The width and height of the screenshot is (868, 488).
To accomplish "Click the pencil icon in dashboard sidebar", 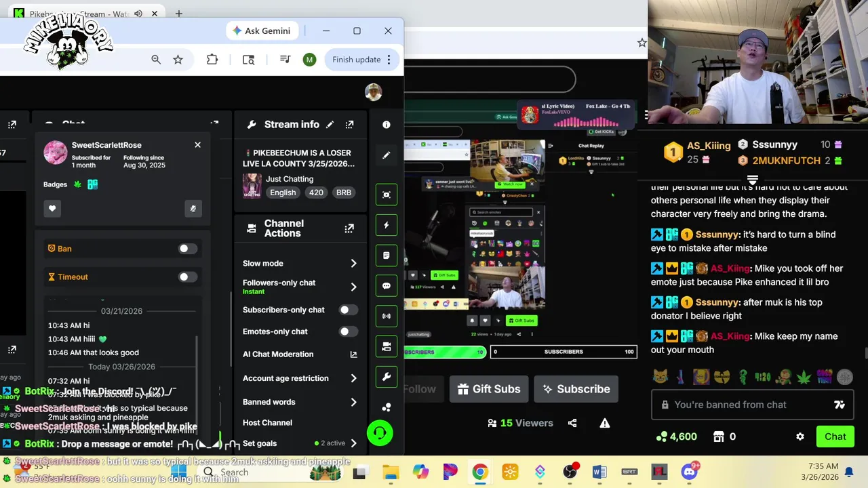I will [x=386, y=155].
